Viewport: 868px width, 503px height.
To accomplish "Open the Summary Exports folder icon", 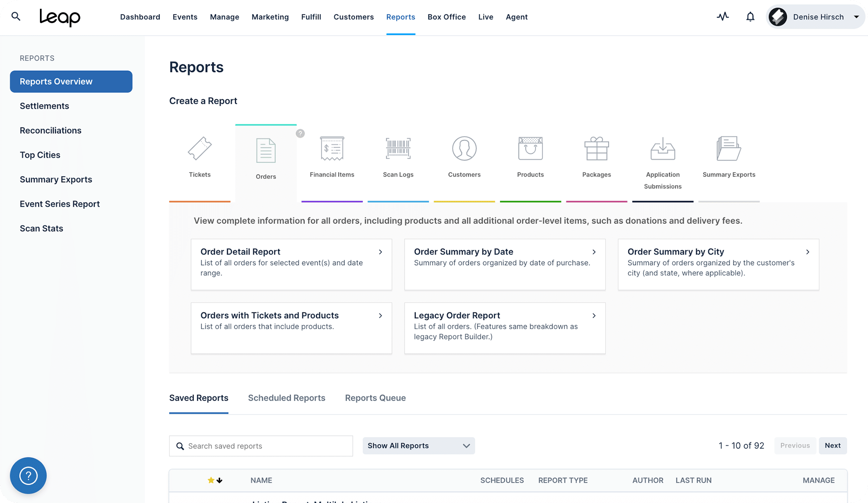I will 728,149.
